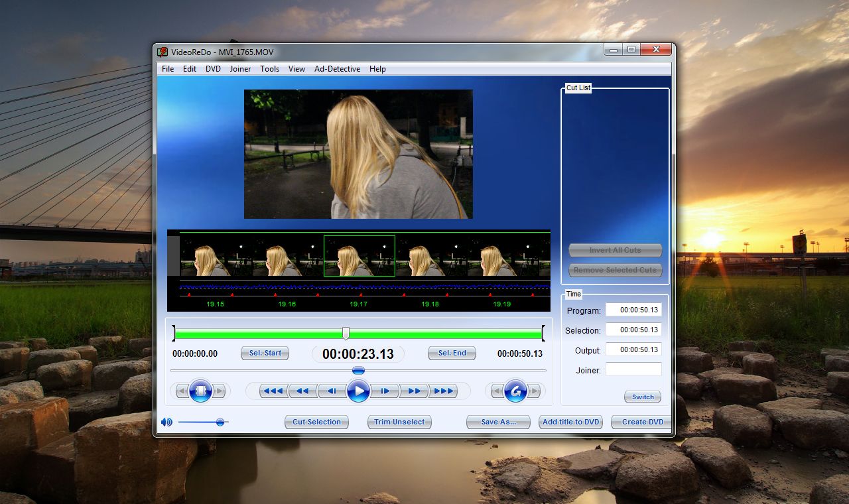The width and height of the screenshot is (849, 504).
Task: Set selection start with Sel. Start
Action: pos(265,353)
